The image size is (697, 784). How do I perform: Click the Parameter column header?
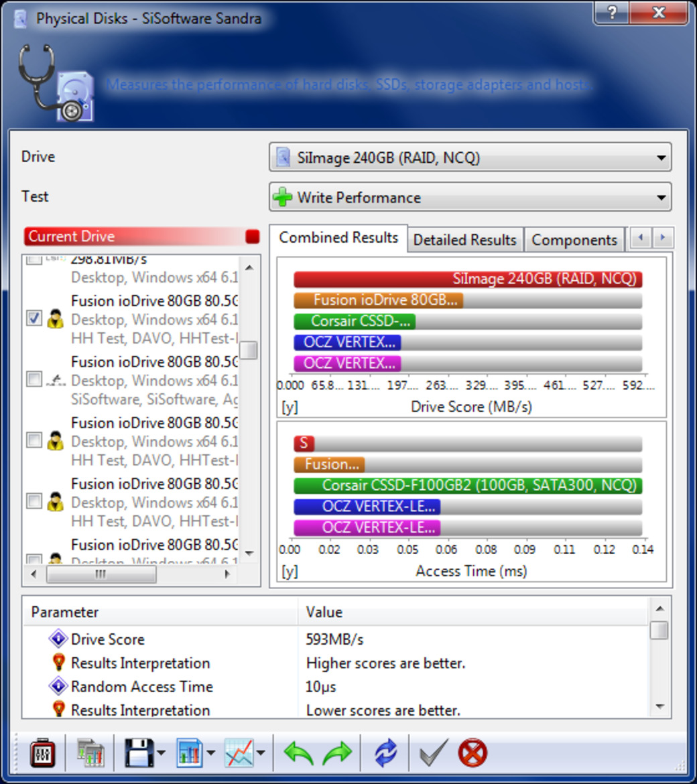(160, 612)
